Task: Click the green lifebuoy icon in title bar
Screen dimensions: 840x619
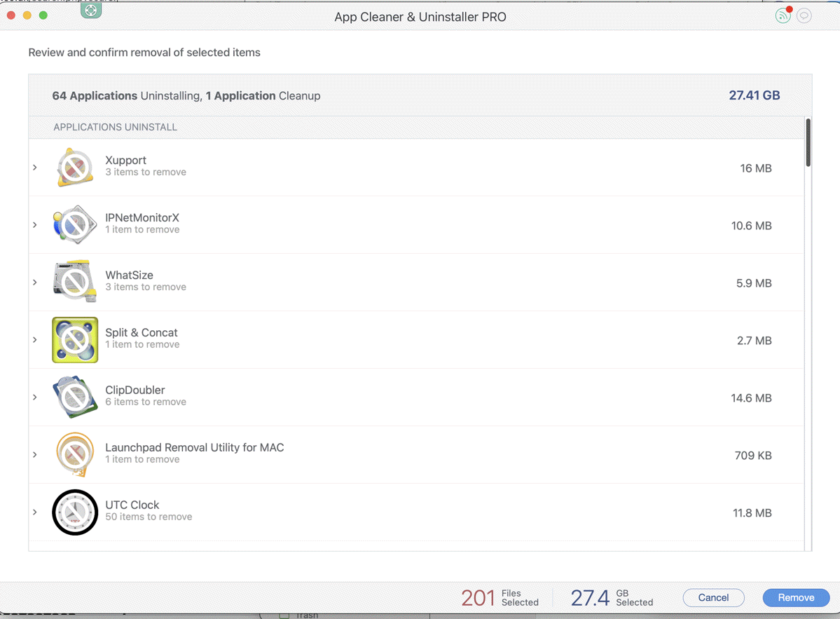Action: (x=91, y=10)
